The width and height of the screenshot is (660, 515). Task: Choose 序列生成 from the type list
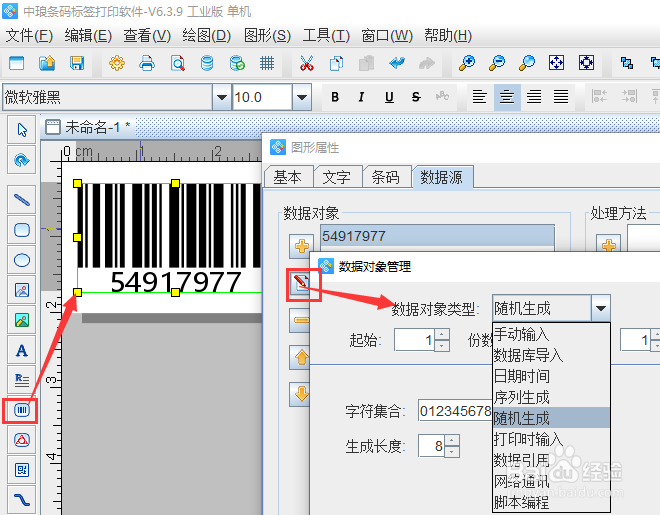coord(551,397)
